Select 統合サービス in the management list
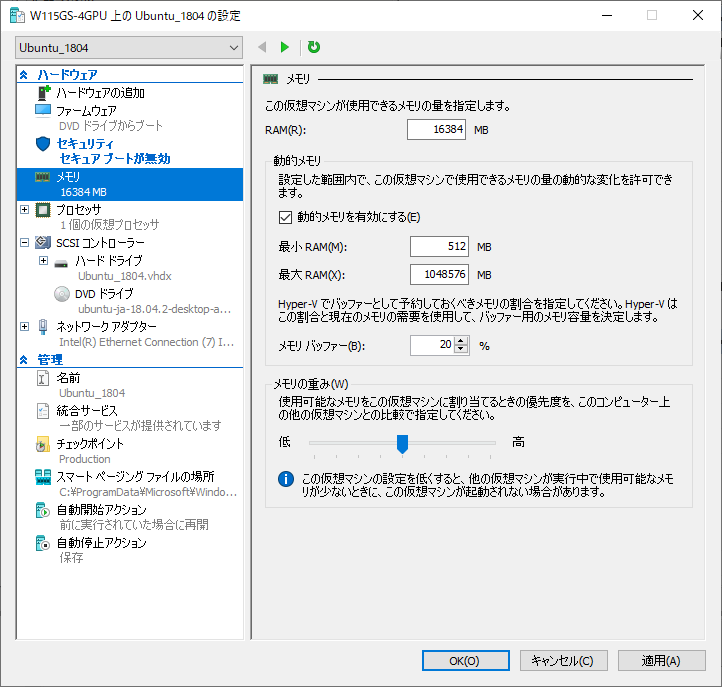The height and width of the screenshot is (687, 722). click(x=87, y=411)
